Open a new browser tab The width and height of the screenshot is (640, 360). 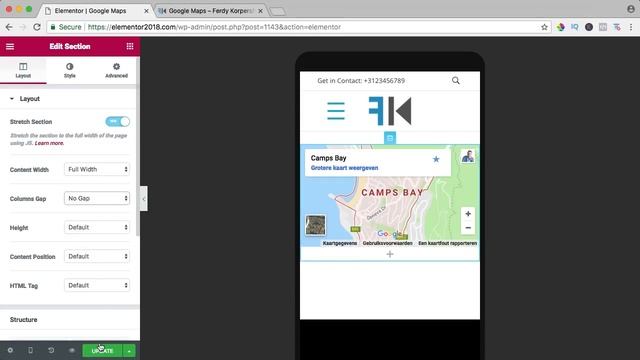coord(278,11)
